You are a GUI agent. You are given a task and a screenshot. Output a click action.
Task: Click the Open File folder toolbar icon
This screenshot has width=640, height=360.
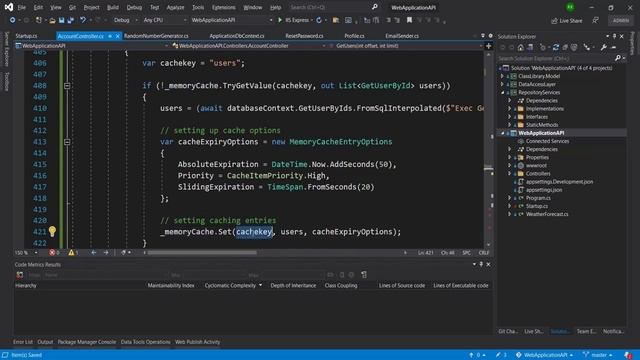click(x=52, y=20)
